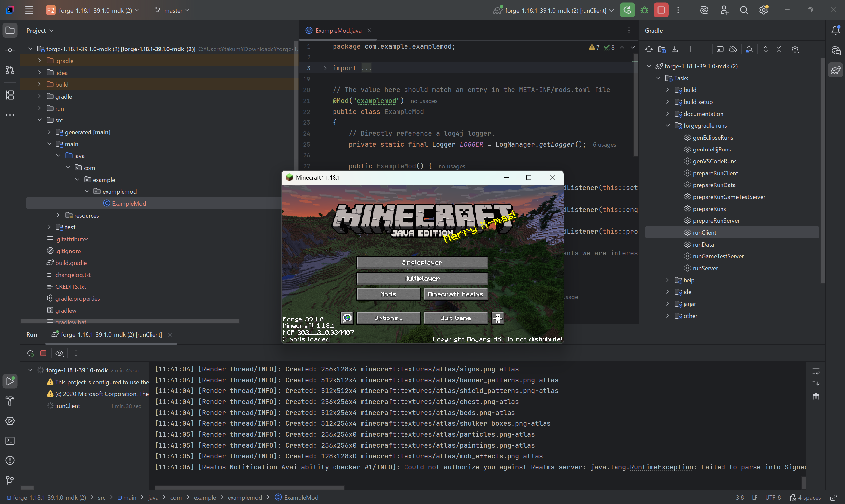
Task: Collapse all nodes in the Gradle tree
Action: 778,49
